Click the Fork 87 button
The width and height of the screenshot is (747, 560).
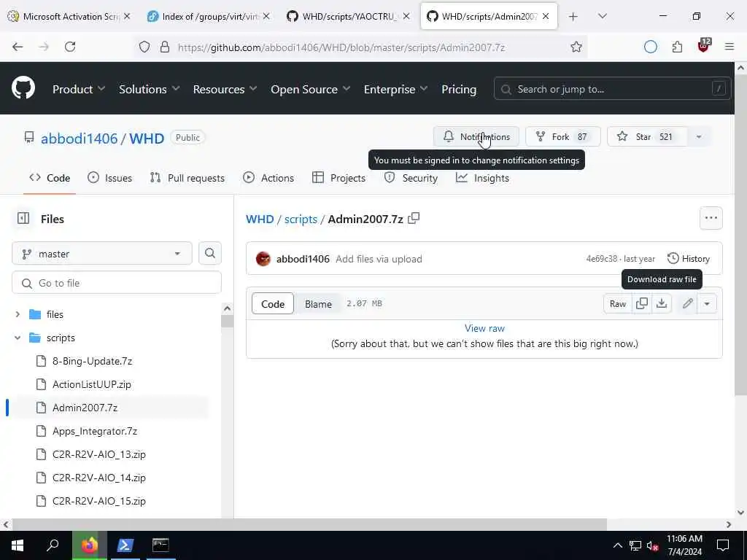[x=562, y=136]
